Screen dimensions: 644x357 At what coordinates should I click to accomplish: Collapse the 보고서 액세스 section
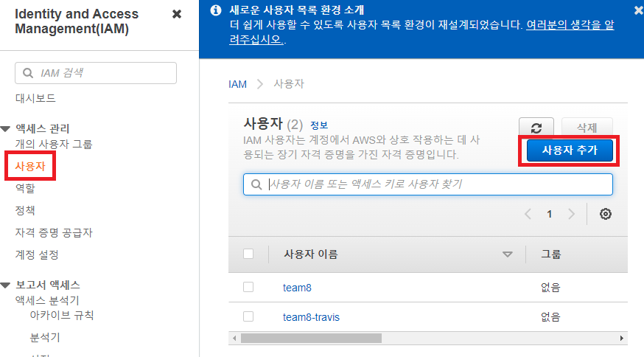click(x=5, y=285)
